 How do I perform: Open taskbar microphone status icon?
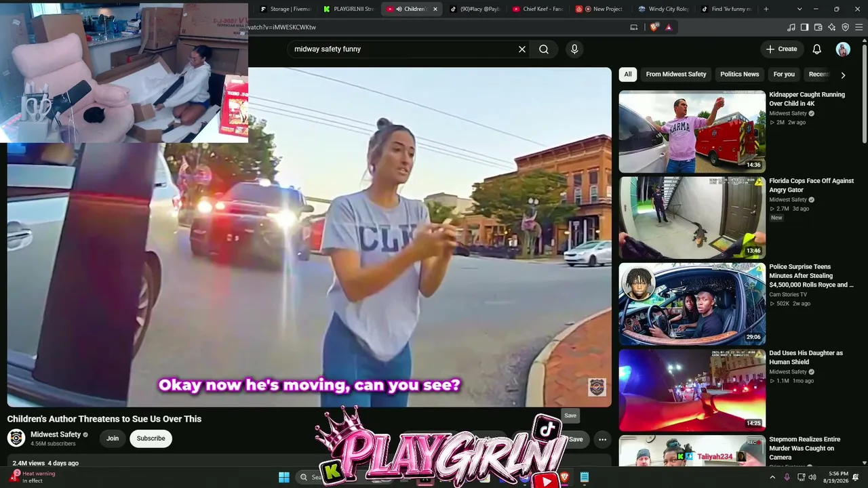[787, 477]
